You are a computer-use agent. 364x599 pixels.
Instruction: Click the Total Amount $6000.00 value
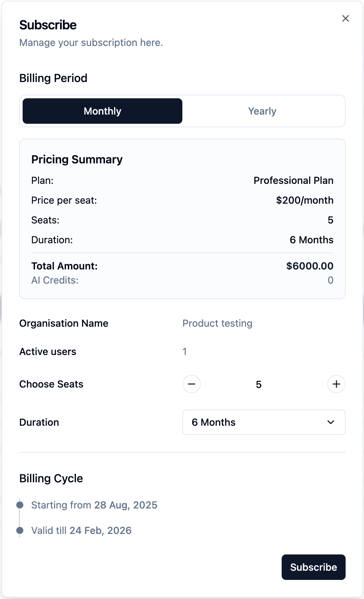(310, 266)
